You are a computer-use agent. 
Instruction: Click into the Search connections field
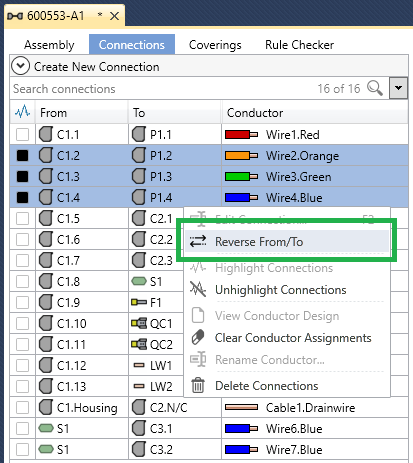(x=163, y=88)
